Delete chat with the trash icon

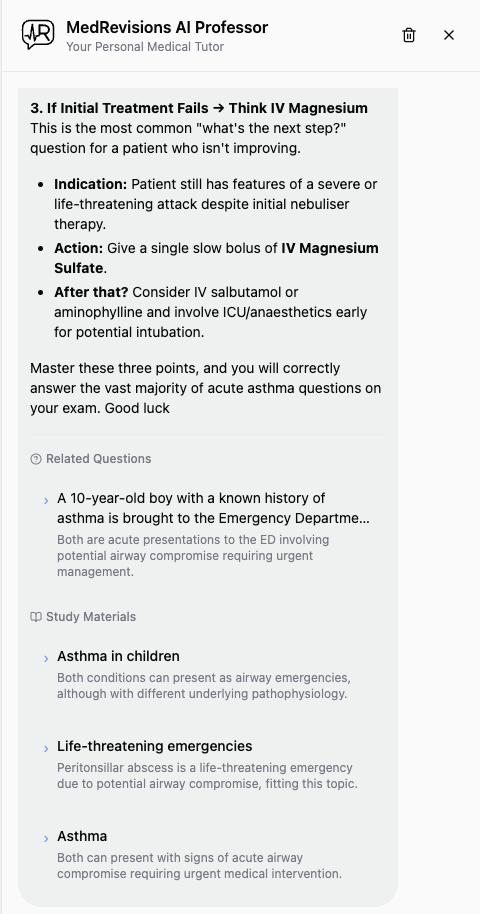click(409, 35)
